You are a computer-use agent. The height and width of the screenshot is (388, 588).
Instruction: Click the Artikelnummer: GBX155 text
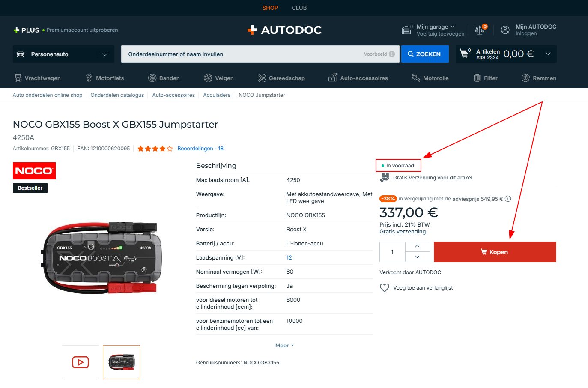(x=41, y=149)
